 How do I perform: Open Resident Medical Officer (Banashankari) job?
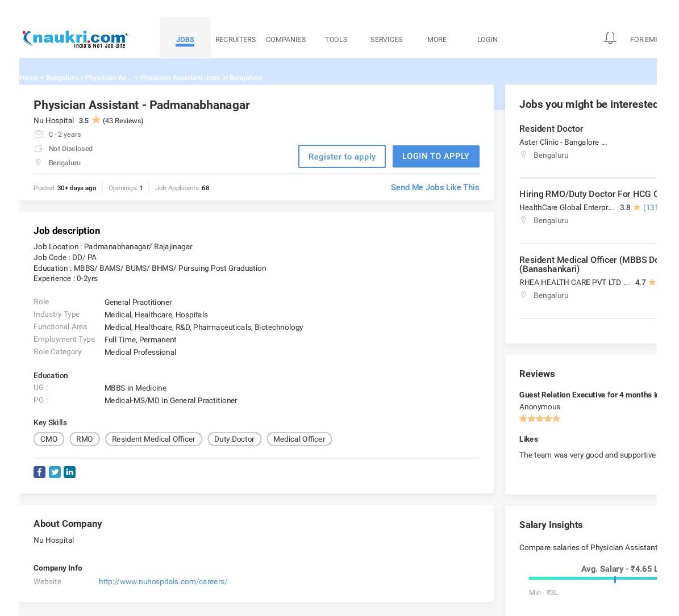click(x=588, y=265)
